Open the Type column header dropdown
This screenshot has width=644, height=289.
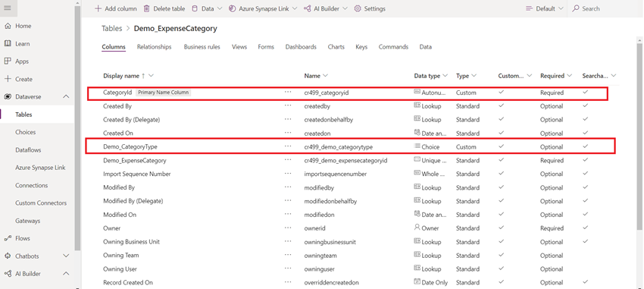pos(474,76)
